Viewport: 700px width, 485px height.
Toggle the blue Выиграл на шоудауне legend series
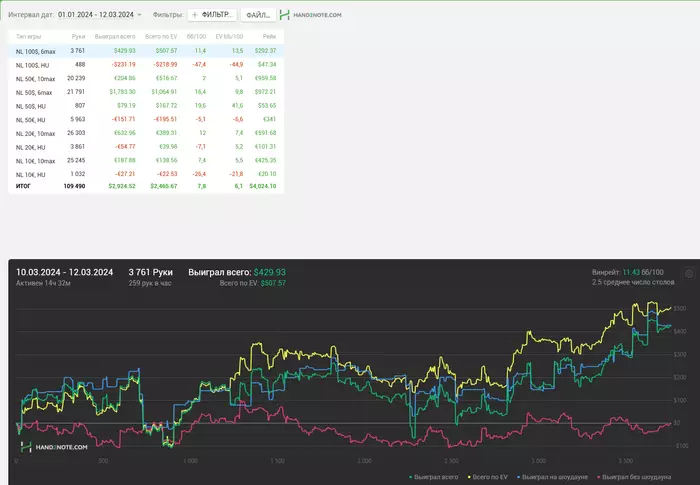(555, 477)
